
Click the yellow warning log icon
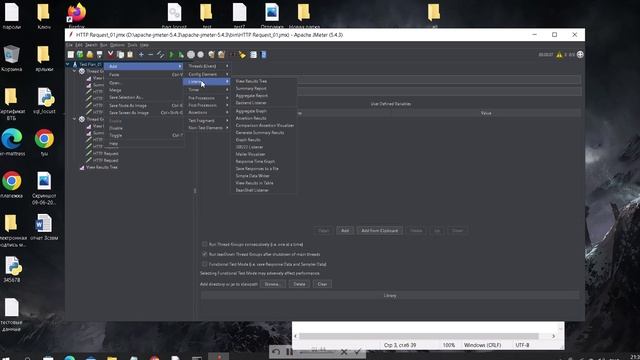559,55
